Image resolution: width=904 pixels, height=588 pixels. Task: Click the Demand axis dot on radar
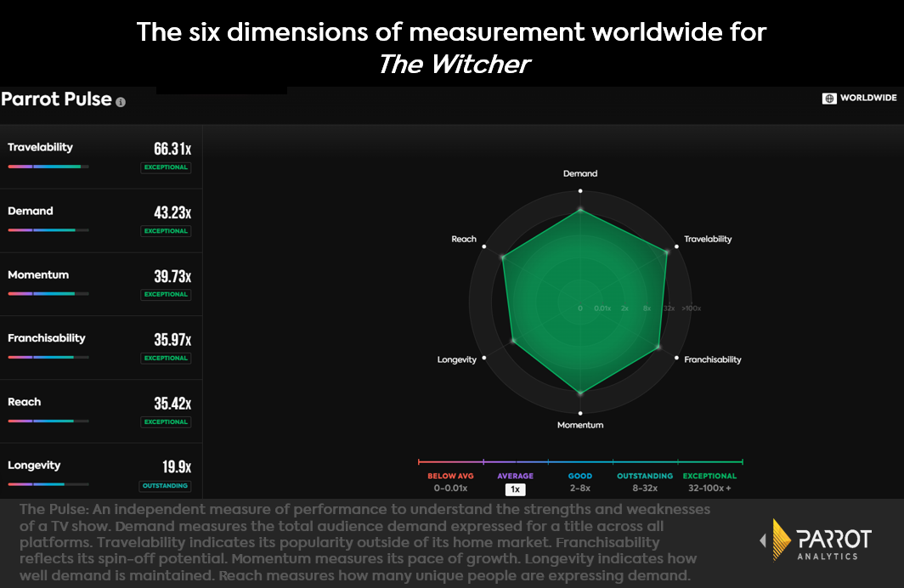coord(580,191)
